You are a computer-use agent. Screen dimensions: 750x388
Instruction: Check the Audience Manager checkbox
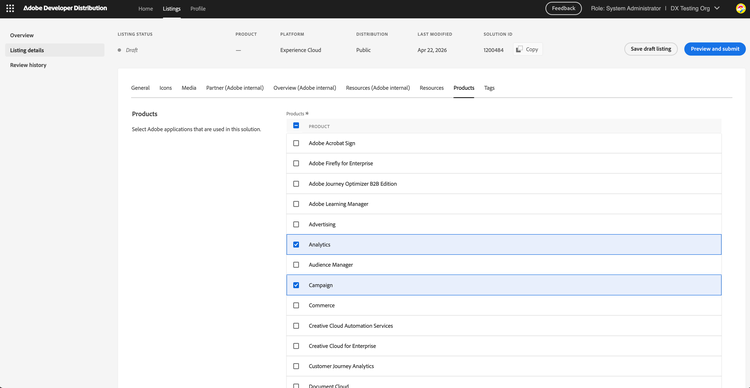point(296,265)
